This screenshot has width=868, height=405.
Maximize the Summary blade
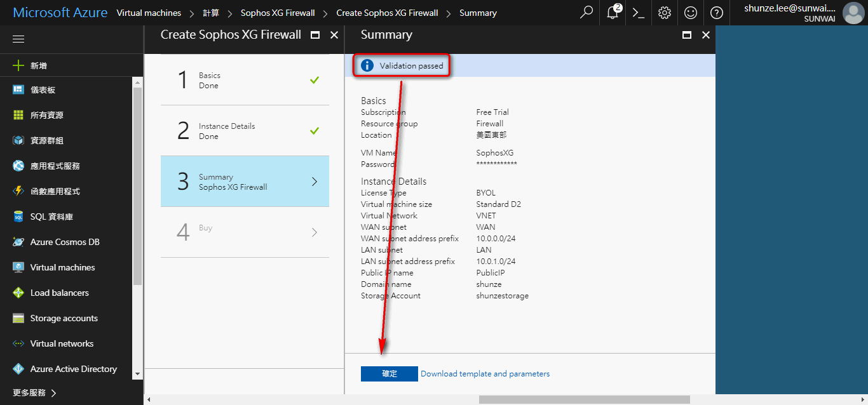687,36
